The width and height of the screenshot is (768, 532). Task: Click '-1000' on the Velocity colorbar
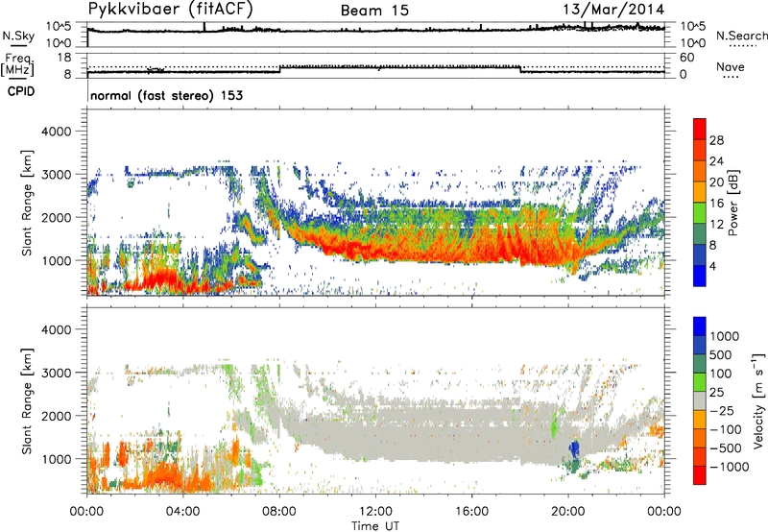pos(729,467)
